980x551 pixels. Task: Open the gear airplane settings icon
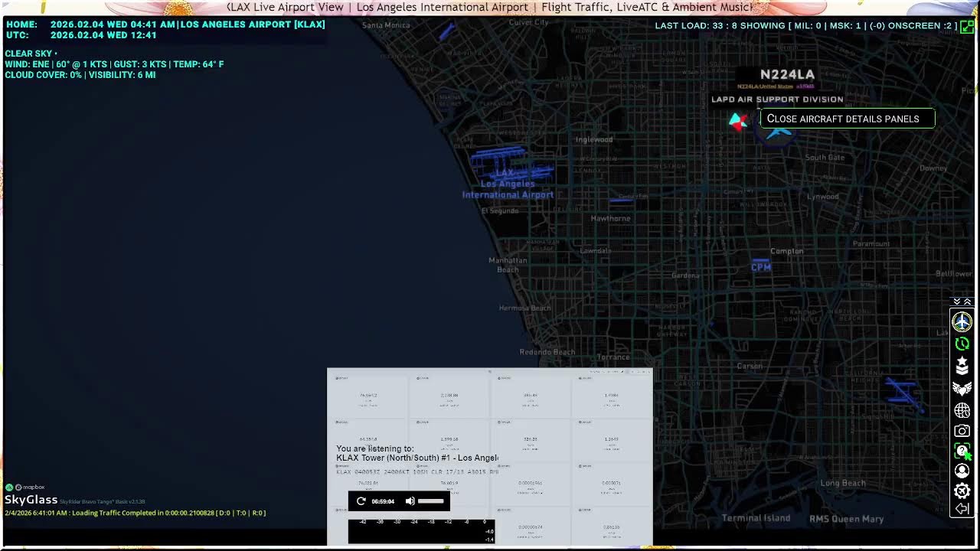962,491
